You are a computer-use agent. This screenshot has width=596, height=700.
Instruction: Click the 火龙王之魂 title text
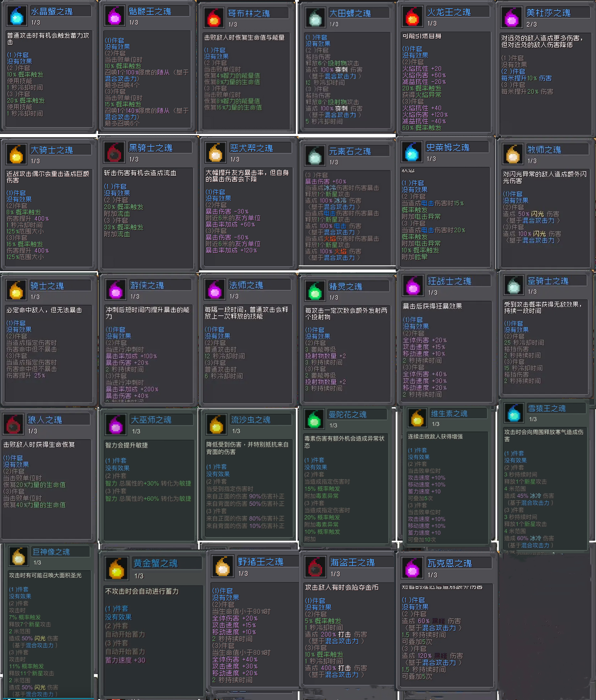tap(449, 12)
